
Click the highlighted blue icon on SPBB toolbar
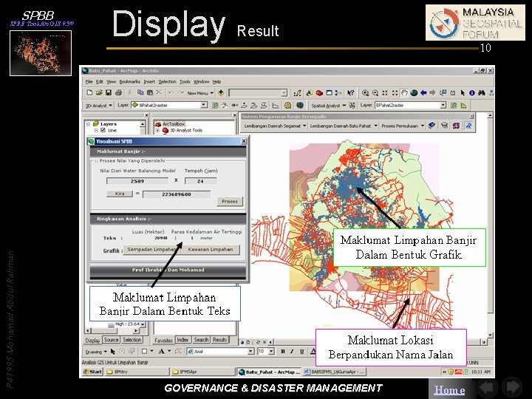click(x=468, y=126)
